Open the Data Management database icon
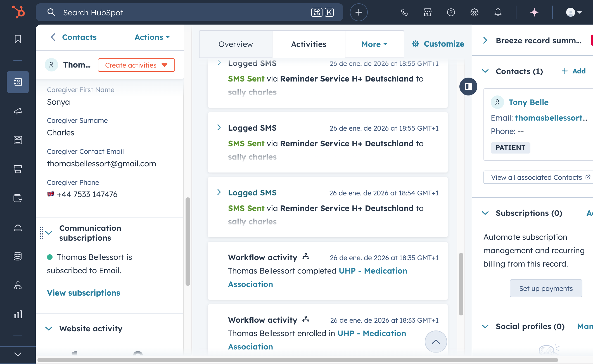Image resolution: width=593 pixels, height=364 pixels. tap(18, 256)
